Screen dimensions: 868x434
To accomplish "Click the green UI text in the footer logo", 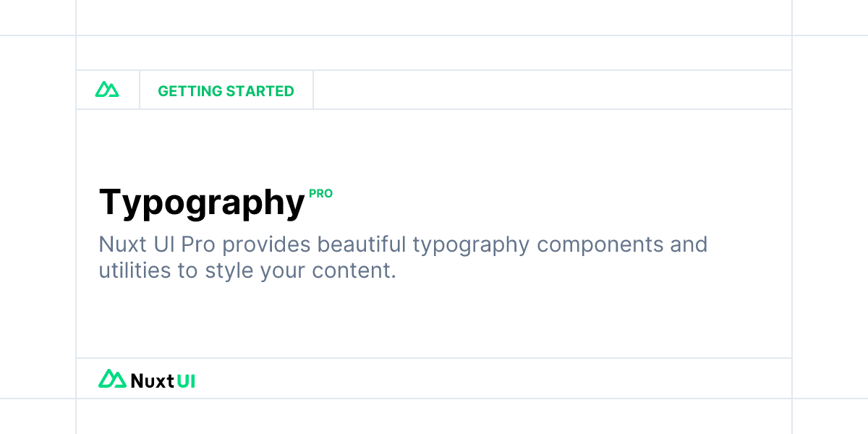I will (x=187, y=380).
